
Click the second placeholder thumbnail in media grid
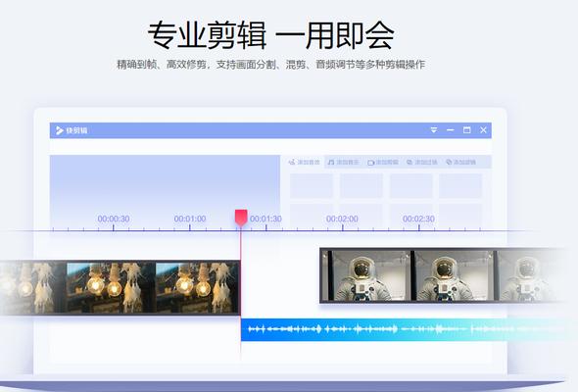(361, 185)
